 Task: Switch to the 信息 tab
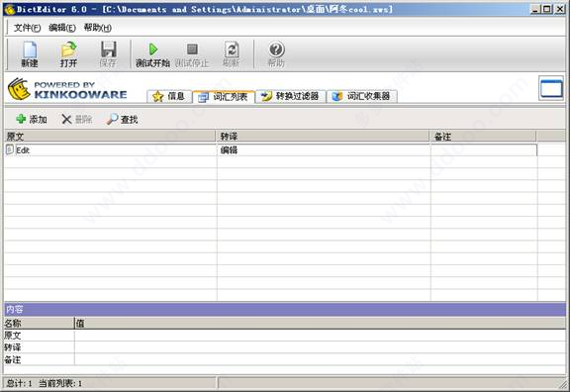pos(169,96)
